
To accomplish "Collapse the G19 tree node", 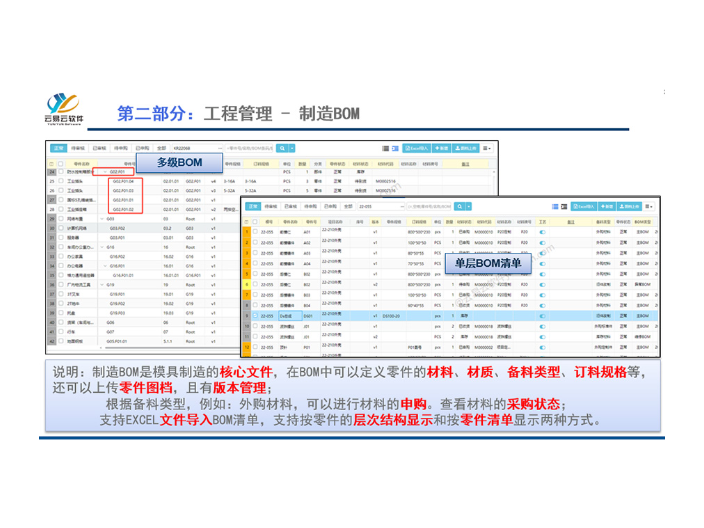I will (102, 285).
